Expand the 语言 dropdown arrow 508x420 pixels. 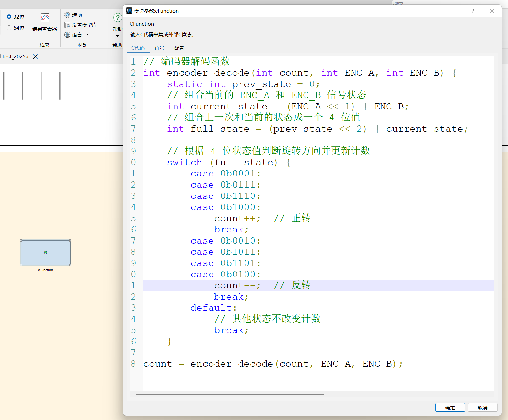(x=87, y=35)
